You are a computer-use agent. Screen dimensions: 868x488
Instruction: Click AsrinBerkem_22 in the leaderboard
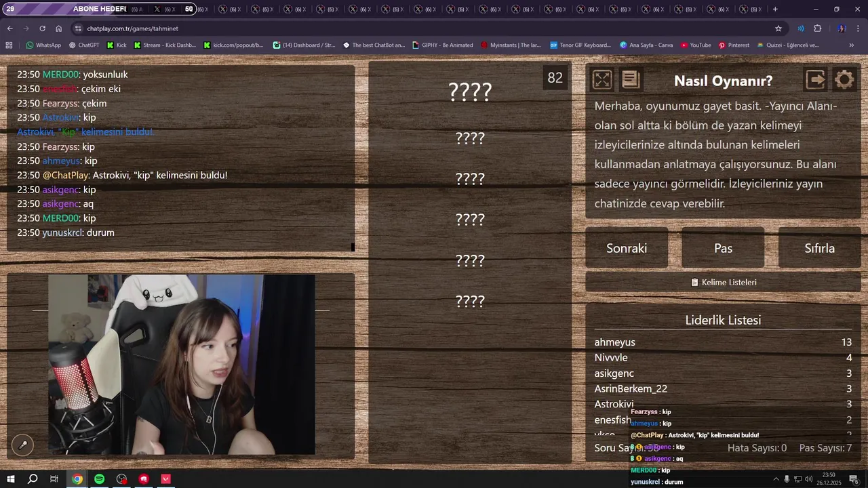[631, 389]
